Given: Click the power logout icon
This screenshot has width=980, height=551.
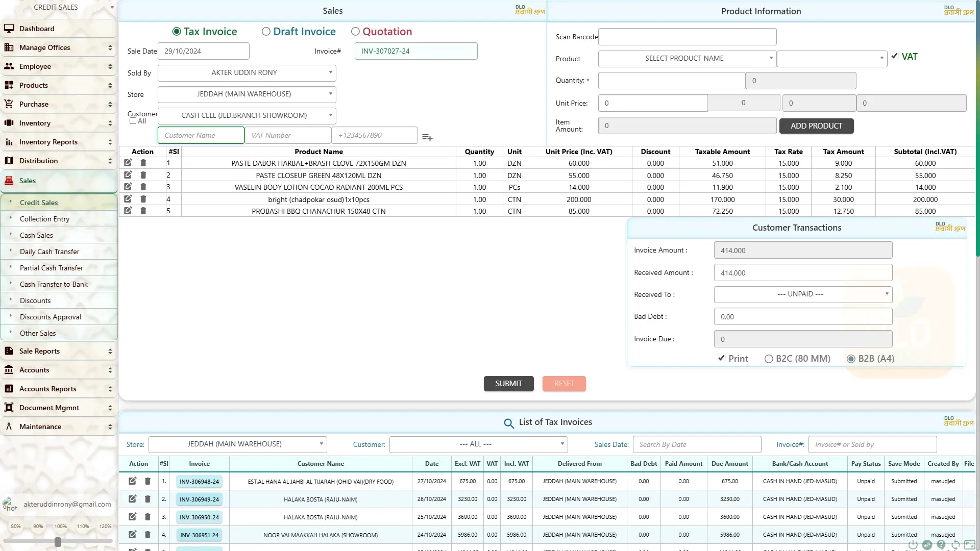Looking at the screenshot, I should pos(913,545).
